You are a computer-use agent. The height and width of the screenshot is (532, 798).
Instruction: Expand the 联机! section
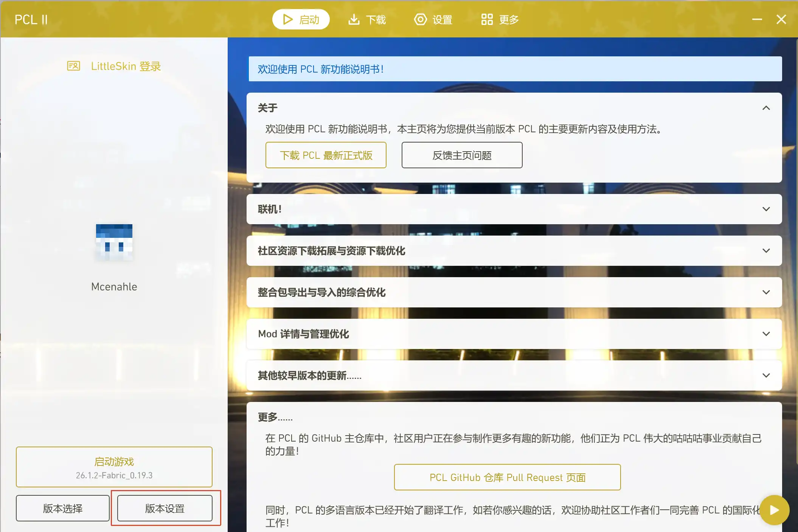point(514,209)
